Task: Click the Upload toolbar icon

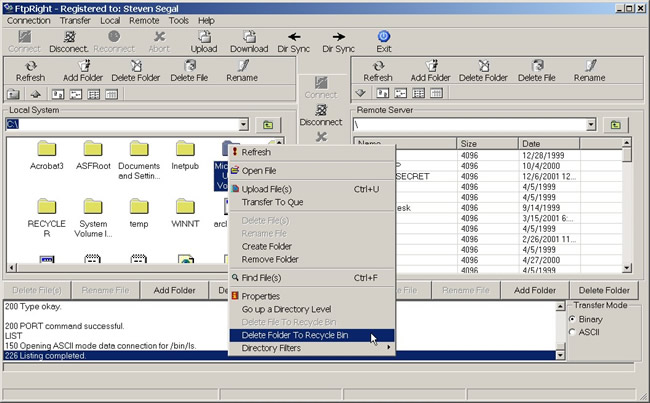Action: pos(204,42)
